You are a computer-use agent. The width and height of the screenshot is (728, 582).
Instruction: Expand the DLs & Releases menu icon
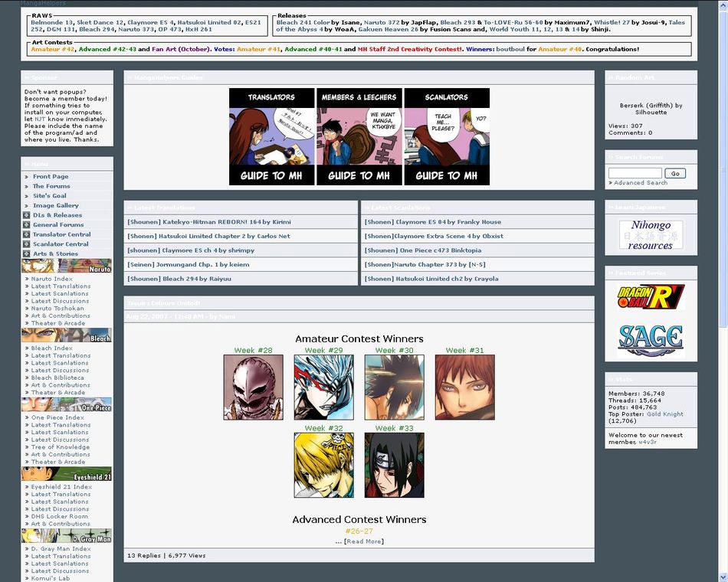tap(27, 215)
